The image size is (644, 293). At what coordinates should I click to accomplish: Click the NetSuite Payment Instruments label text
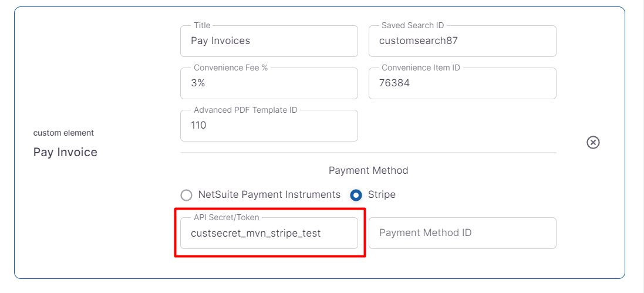point(269,194)
